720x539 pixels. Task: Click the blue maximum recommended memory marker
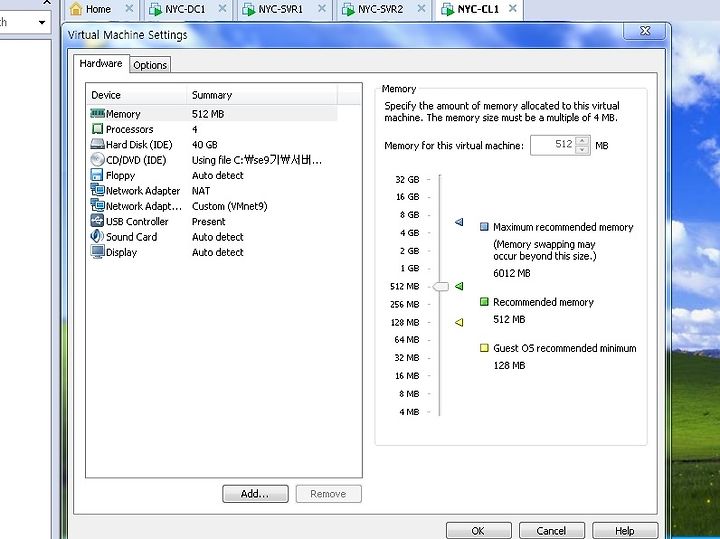click(x=459, y=222)
